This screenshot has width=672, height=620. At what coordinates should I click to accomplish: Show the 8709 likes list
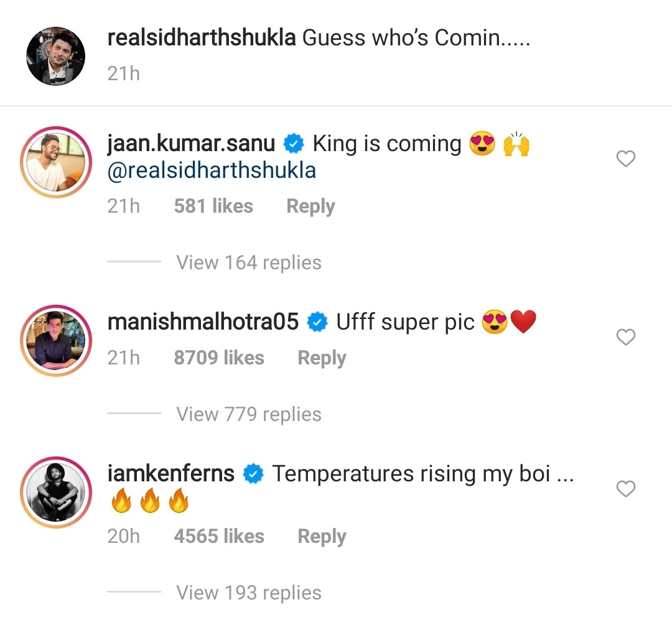point(219,358)
